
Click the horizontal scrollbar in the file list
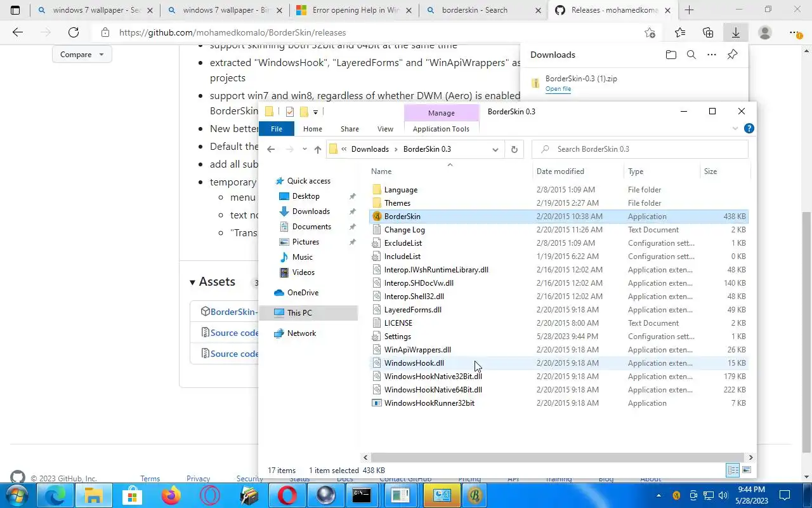tap(556, 457)
